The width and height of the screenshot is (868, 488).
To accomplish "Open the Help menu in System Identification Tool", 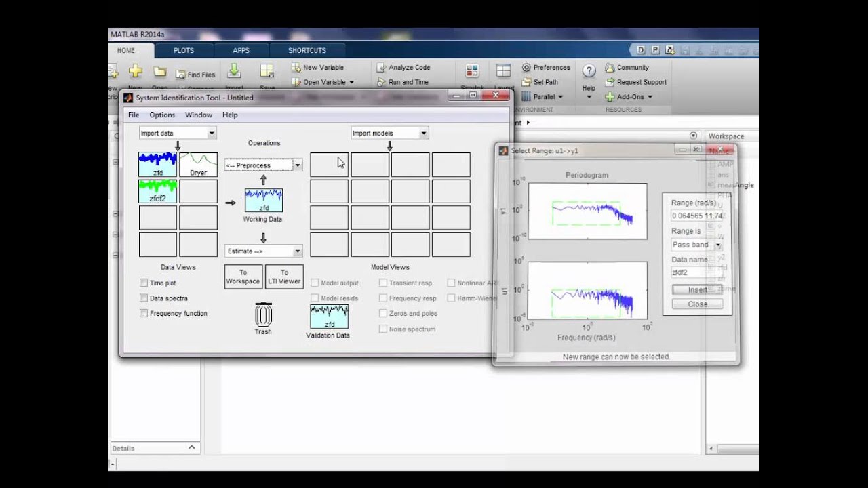I will click(x=230, y=115).
